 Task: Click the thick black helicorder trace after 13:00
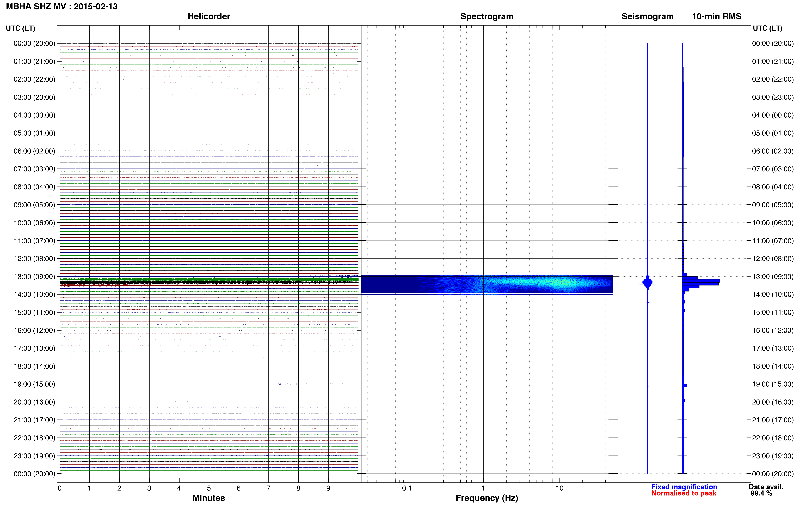click(x=209, y=282)
